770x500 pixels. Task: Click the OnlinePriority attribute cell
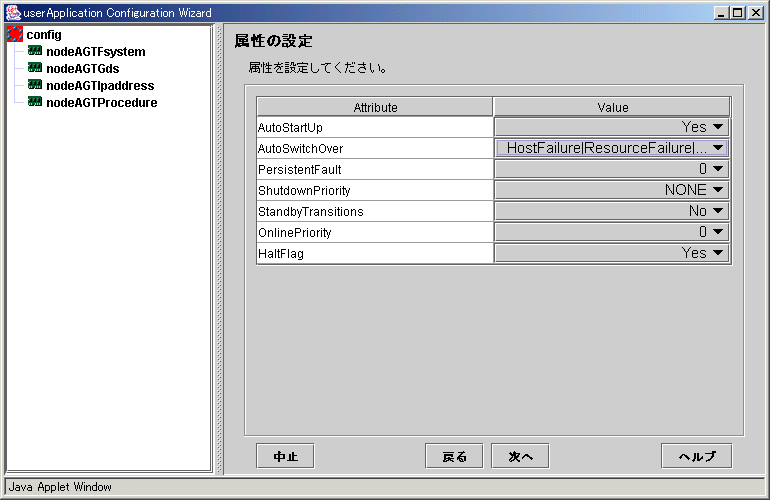click(x=375, y=232)
